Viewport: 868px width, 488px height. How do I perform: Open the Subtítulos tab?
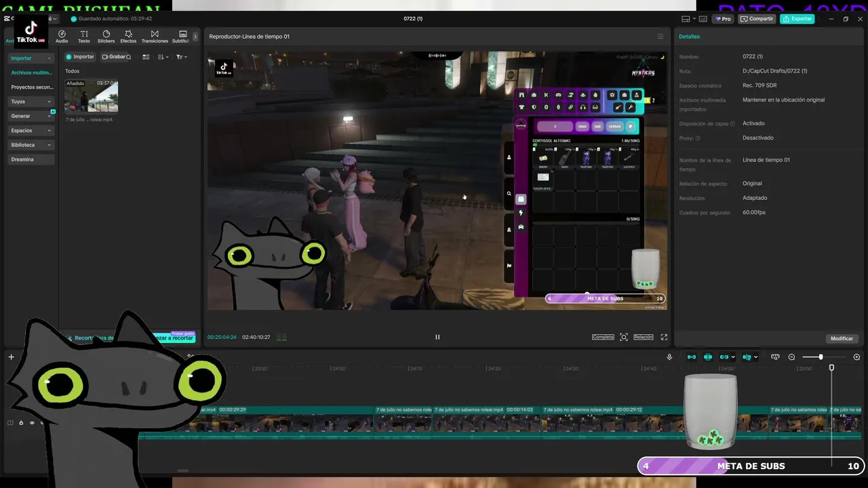click(181, 37)
